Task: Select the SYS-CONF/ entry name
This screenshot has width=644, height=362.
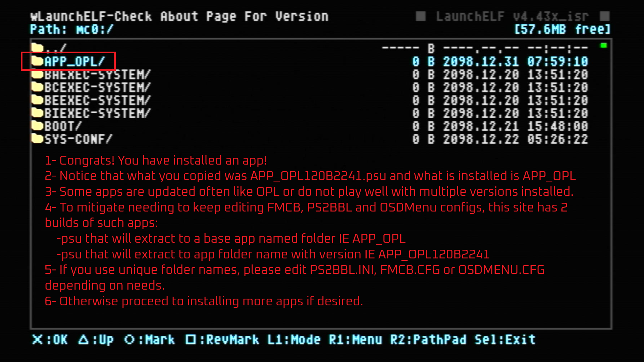Action: coord(78,139)
